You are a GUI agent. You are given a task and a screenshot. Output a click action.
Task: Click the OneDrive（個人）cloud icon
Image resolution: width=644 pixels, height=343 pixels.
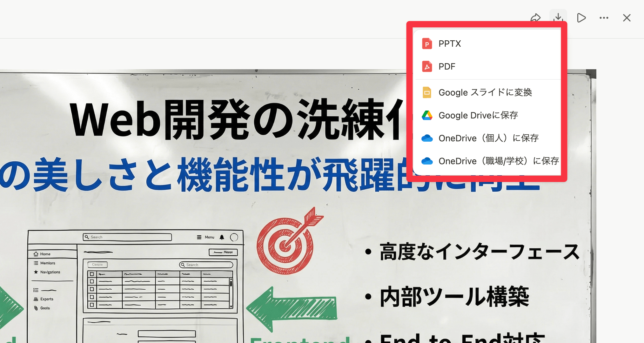pos(427,138)
